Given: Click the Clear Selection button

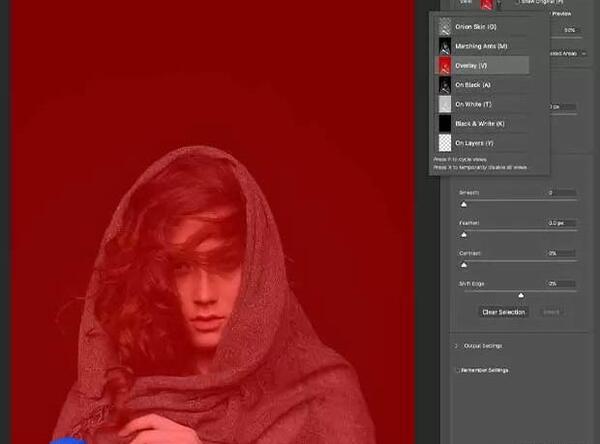Looking at the screenshot, I should pos(504,312).
